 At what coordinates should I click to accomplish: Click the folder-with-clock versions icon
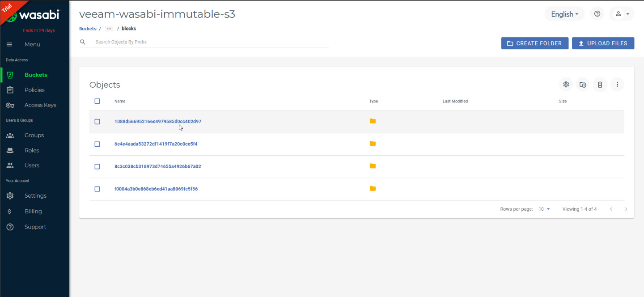click(x=583, y=84)
